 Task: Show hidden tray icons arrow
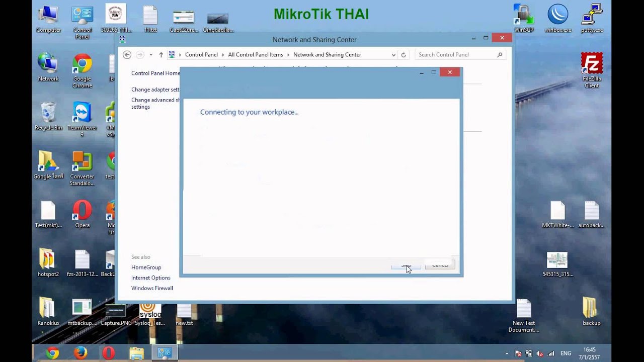507,353
